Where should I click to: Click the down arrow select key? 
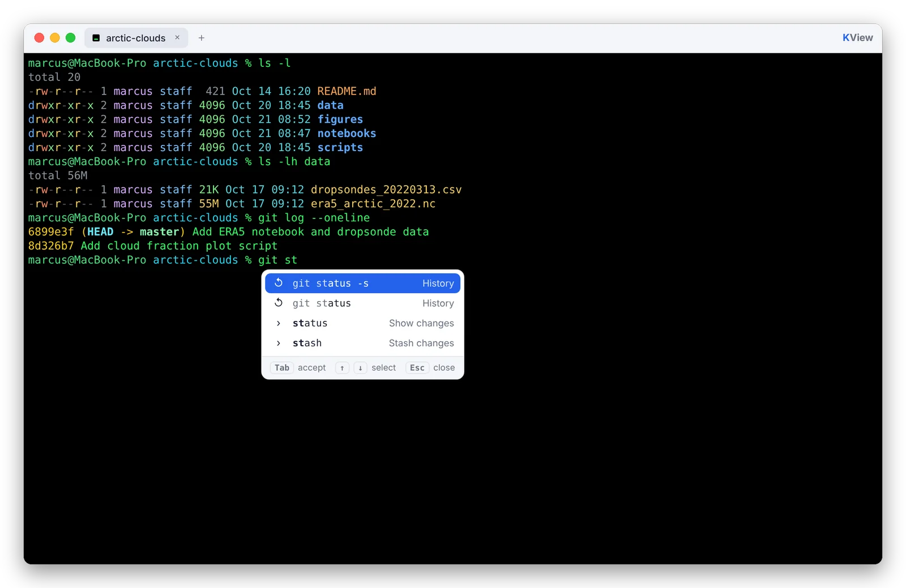pos(360,368)
